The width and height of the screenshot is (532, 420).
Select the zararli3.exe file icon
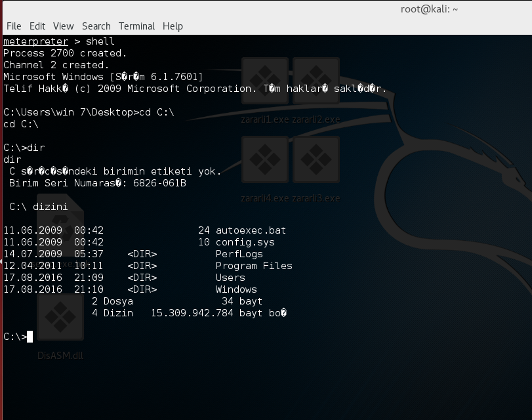click(316, 160)
